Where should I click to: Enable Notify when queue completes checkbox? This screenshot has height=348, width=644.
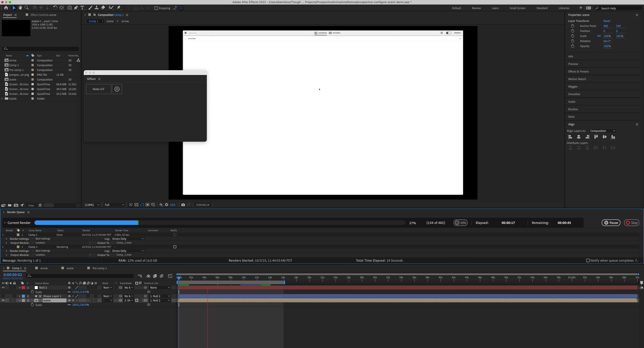588,260
